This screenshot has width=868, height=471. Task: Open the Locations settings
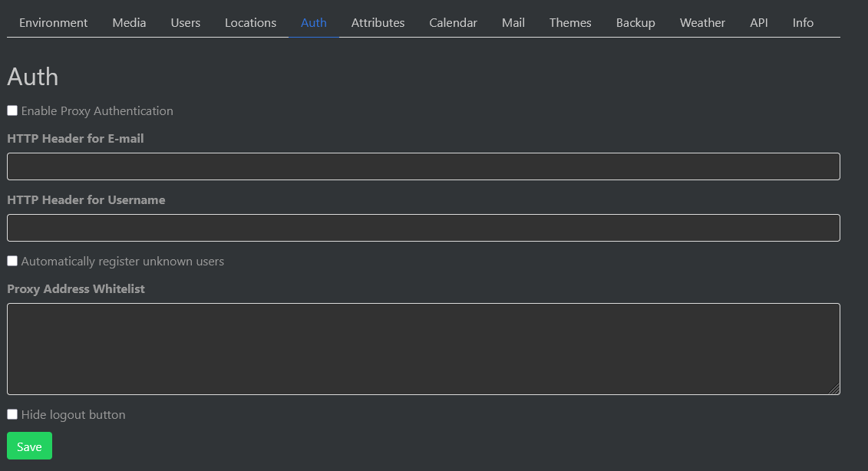tap(250, 22)
